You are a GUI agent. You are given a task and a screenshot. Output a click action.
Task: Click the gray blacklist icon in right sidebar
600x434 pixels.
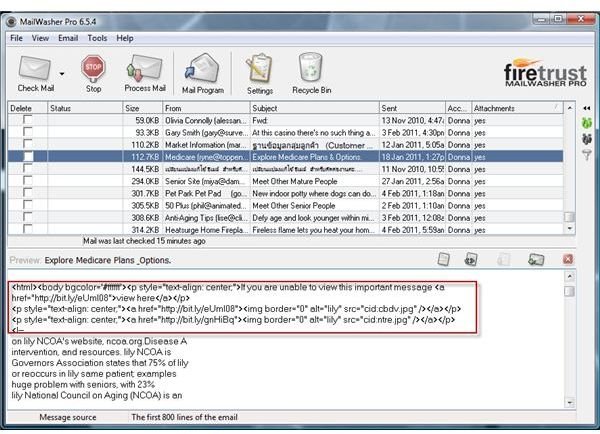587,139
